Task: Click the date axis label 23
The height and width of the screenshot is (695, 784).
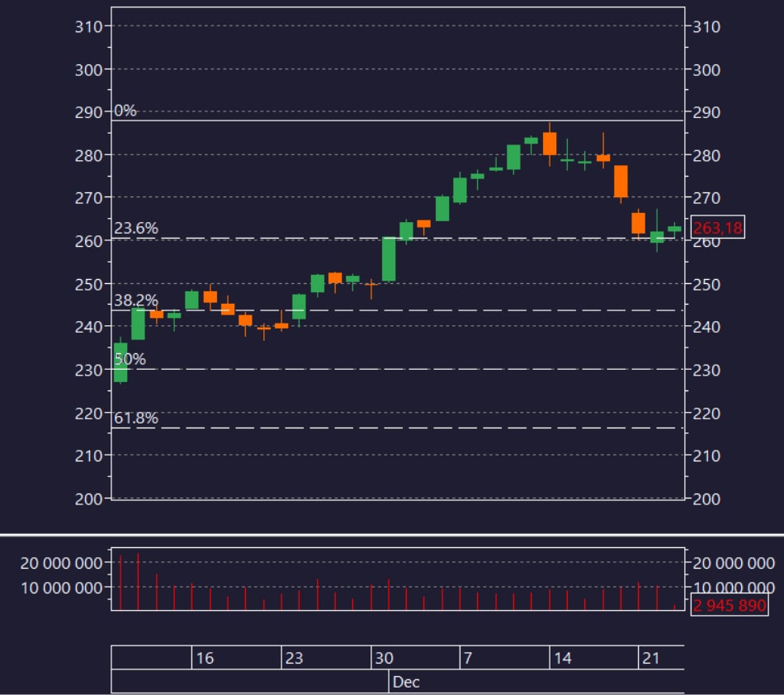Action: coord(294,658)
